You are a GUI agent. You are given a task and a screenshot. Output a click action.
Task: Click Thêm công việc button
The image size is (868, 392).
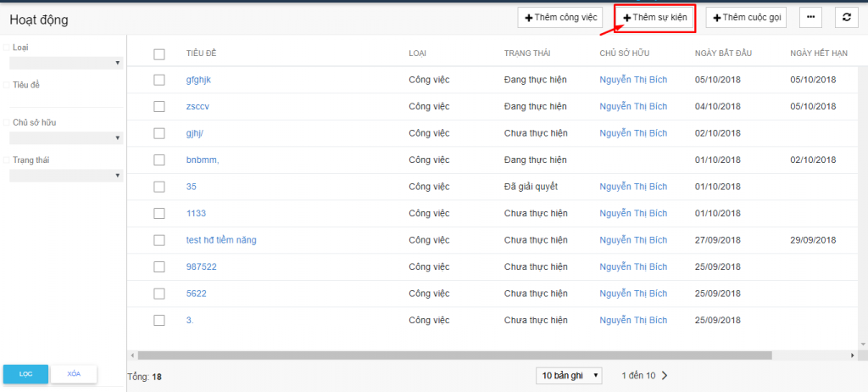pos(559,17)
